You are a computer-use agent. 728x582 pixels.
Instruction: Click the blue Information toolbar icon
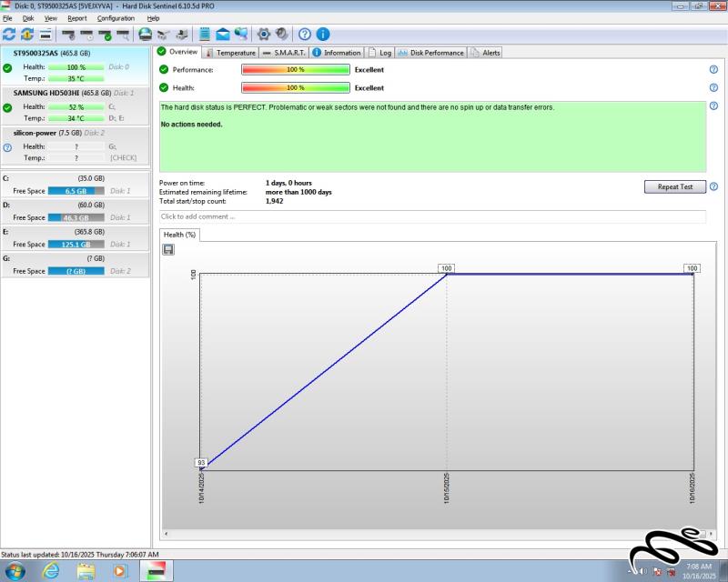322,35
